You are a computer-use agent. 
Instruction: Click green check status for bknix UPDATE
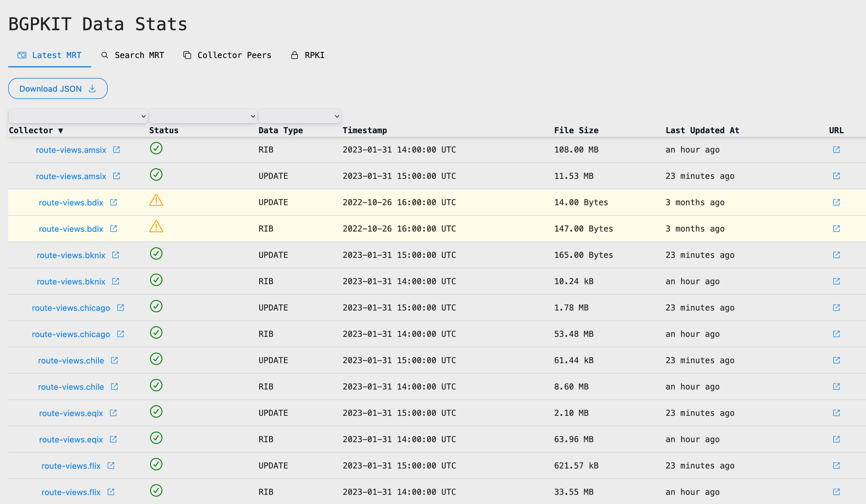pos(156,253)
